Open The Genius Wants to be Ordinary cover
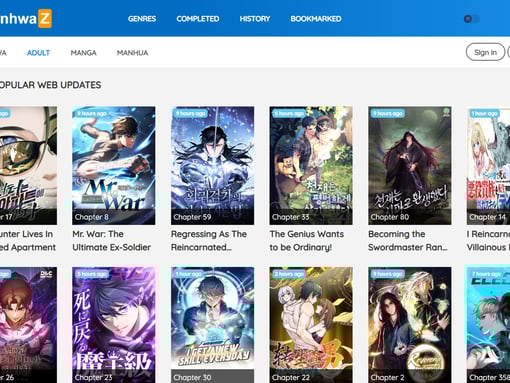This screenshot has height=383, width=510. click(x=311, y=166)
